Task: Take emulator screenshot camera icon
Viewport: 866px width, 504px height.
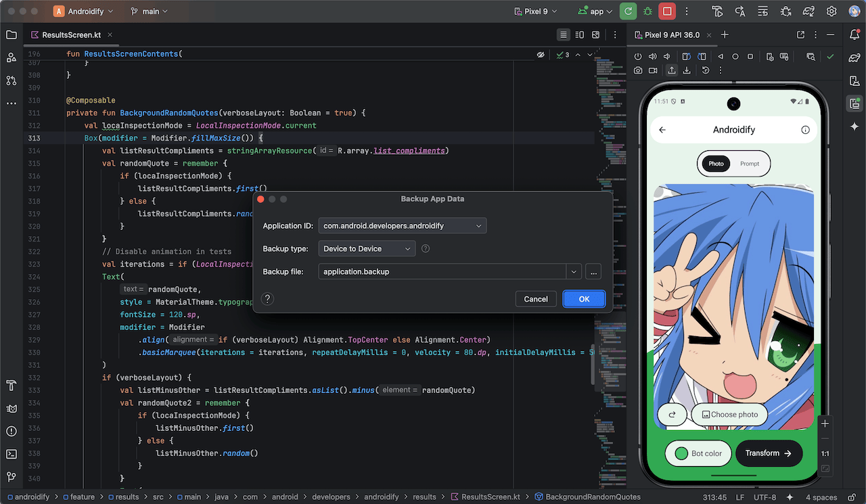Action: (x=638, y=70)
